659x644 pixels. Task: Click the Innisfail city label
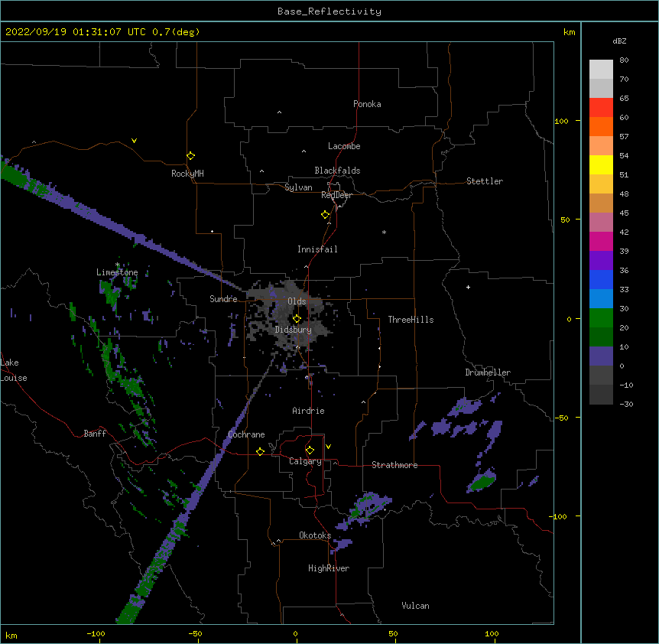(x=317, y=249)
